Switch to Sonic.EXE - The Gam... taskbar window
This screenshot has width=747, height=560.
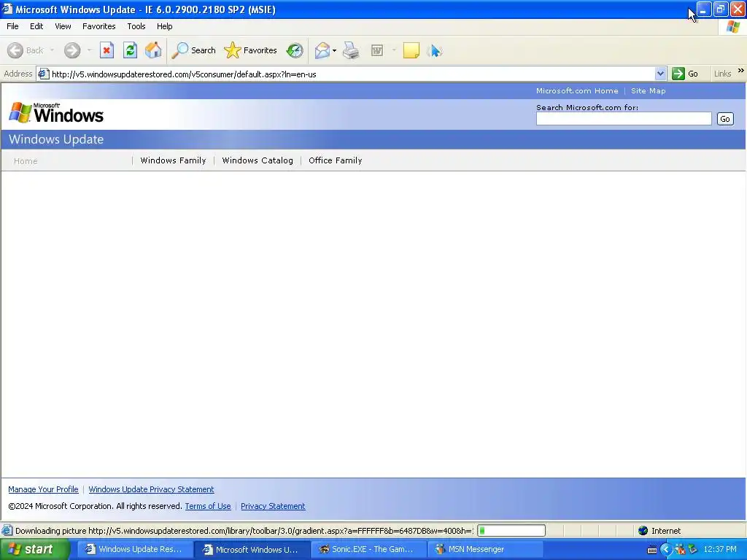368,550
